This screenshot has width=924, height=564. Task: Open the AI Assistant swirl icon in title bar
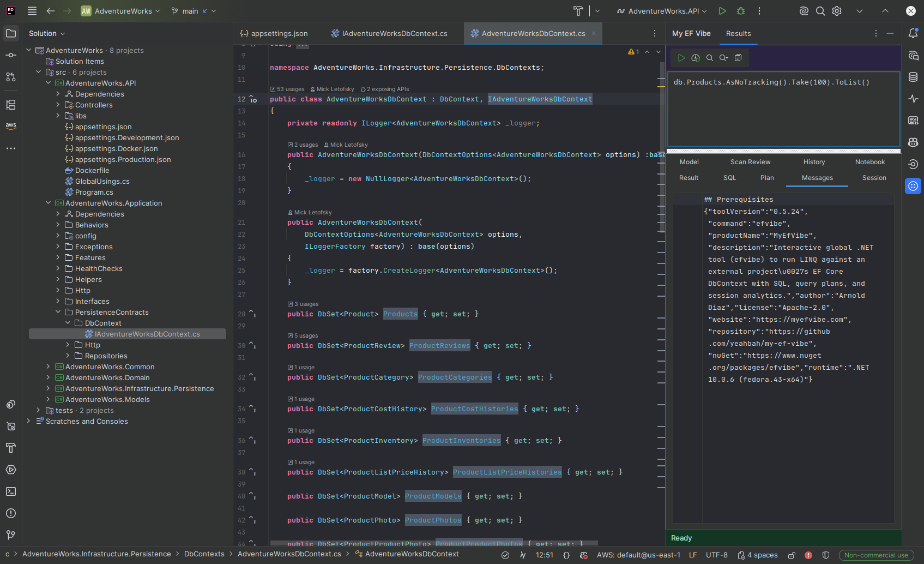coord(804,11)
